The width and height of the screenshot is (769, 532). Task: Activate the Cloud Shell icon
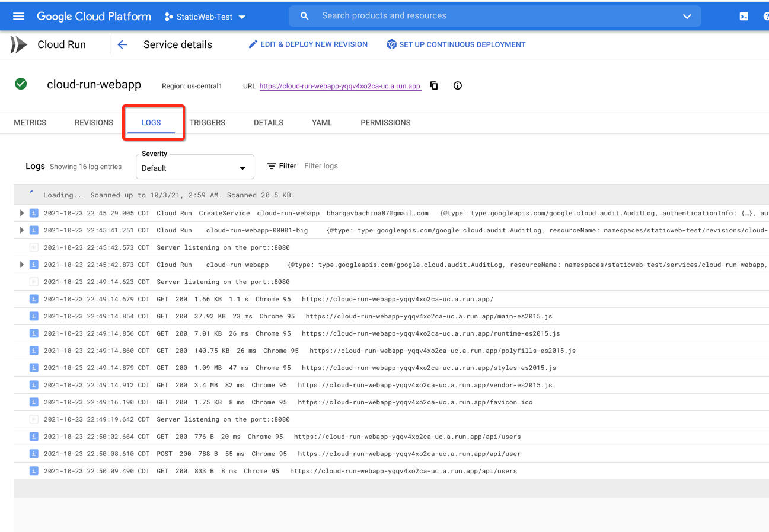point(743,16)
